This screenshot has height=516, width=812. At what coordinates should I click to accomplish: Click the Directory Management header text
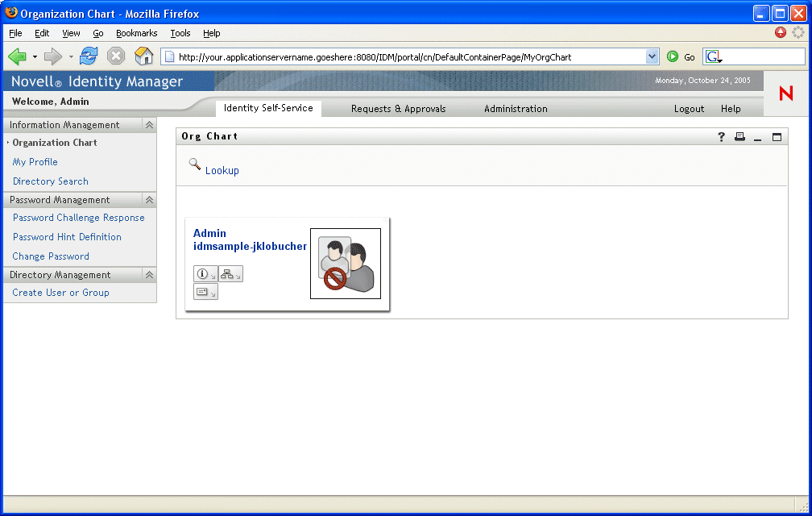(x=60, y=275)
